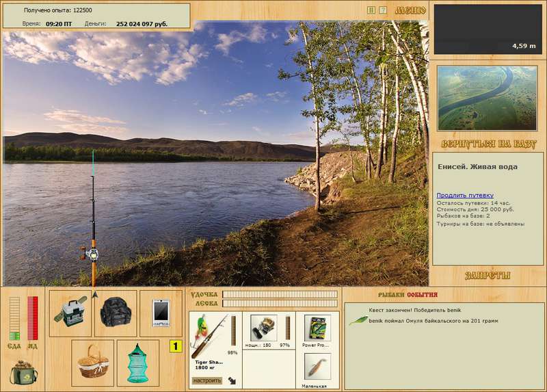Viewport: 547px width, 392px height.
Task: Click the Tiger Shark rod picture
Action: pos(210,336)
